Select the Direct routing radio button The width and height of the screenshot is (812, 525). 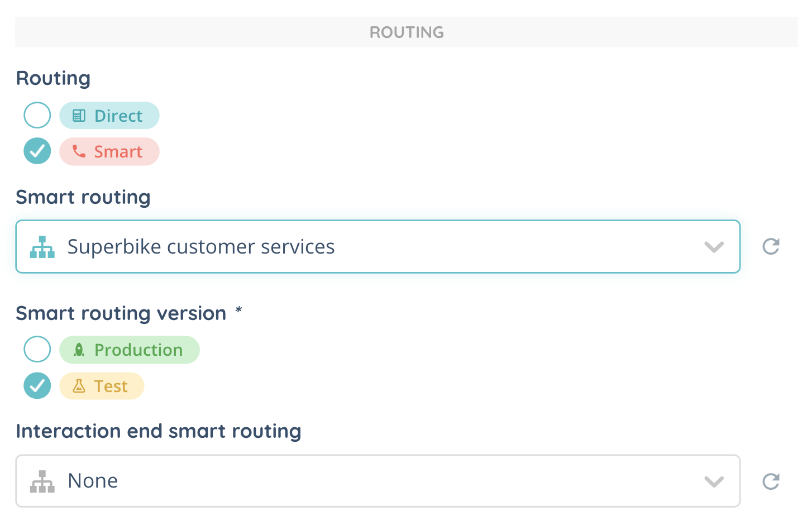click(x=37, y=116)
